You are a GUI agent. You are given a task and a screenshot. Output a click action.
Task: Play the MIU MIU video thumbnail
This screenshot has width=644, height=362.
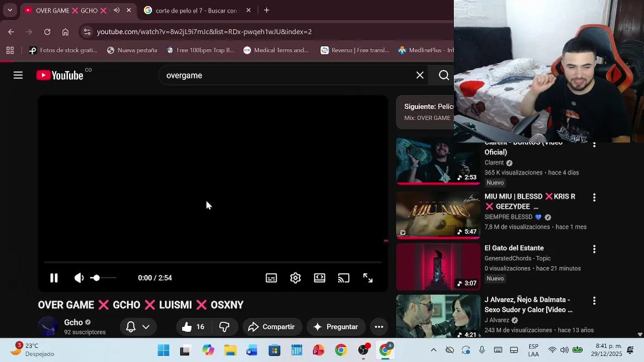438,215
